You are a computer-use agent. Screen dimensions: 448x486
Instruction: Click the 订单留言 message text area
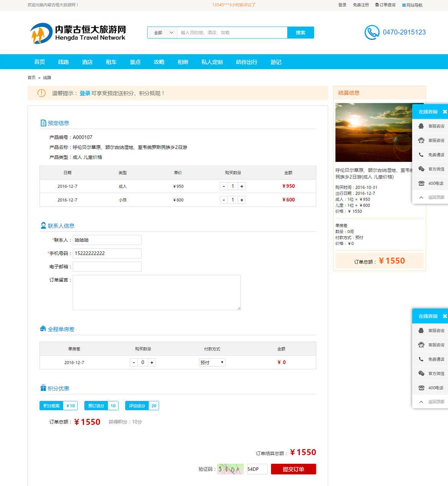157,292
